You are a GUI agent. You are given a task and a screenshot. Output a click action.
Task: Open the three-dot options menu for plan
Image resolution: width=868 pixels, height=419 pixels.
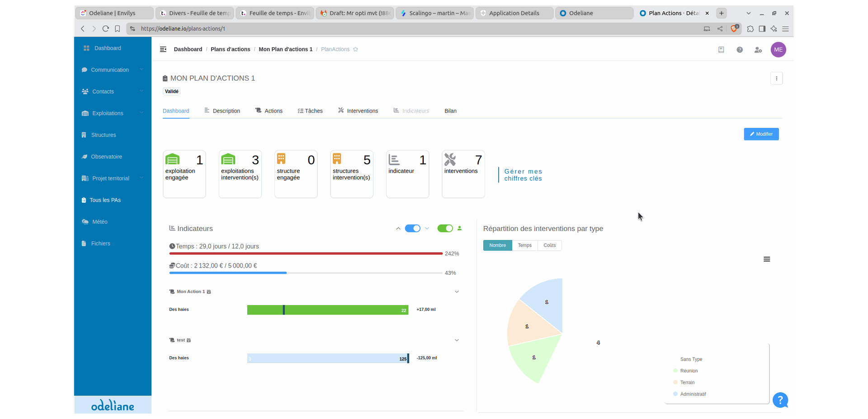coord(777,78)
